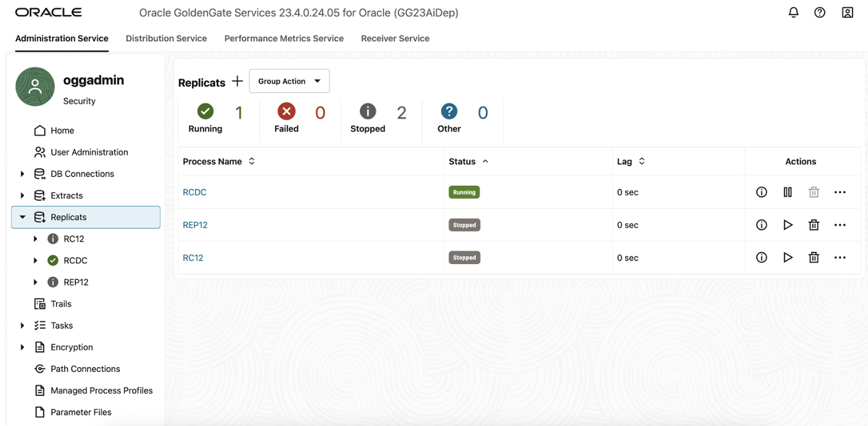This screenshot has height=426, width=868.
Task: Click the Running count number 1
Action: point(239,113)
